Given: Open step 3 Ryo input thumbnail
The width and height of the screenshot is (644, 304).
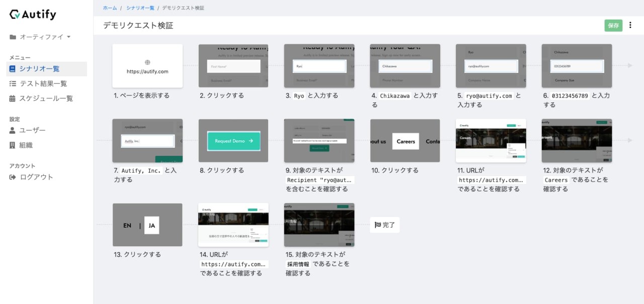Looking at the screenshot, I should tap(319, 66).
